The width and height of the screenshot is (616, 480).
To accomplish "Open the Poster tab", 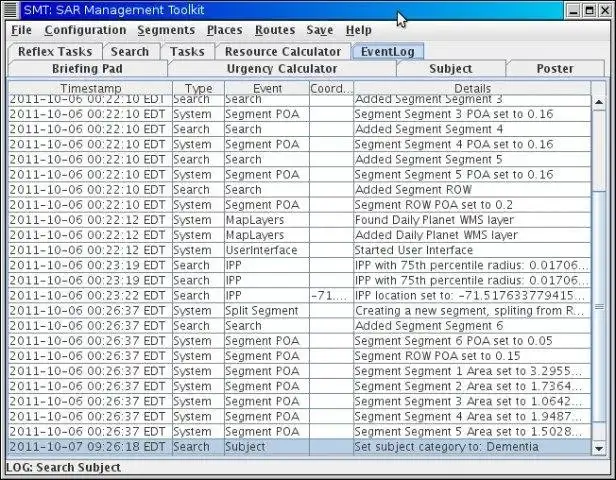I will click(555, 68).
